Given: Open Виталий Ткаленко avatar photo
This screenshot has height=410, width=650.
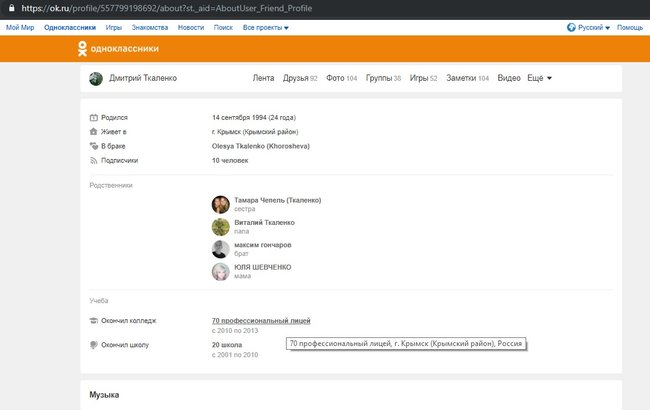Looking at the screenshot, I should pos(221,227).
